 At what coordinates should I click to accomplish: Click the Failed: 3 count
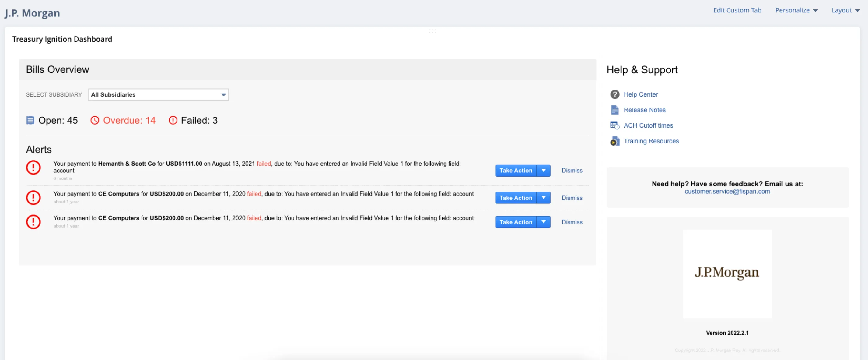click(199, 120)
